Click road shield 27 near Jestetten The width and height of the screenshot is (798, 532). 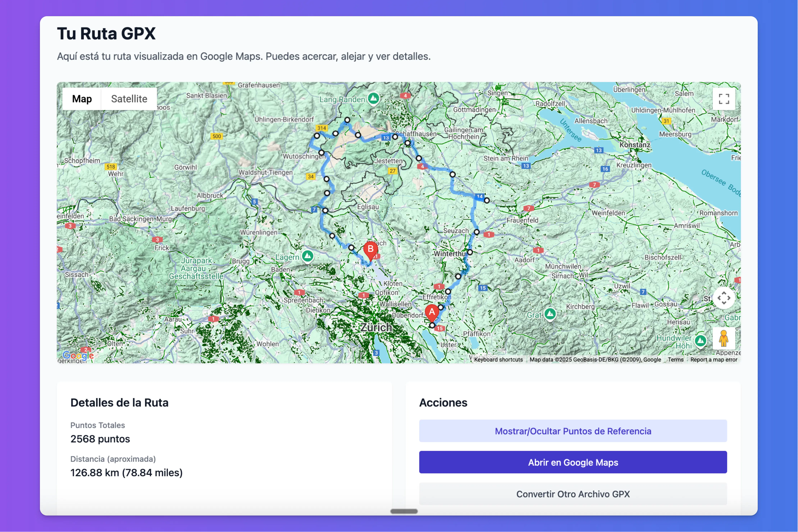pos(392,171)
